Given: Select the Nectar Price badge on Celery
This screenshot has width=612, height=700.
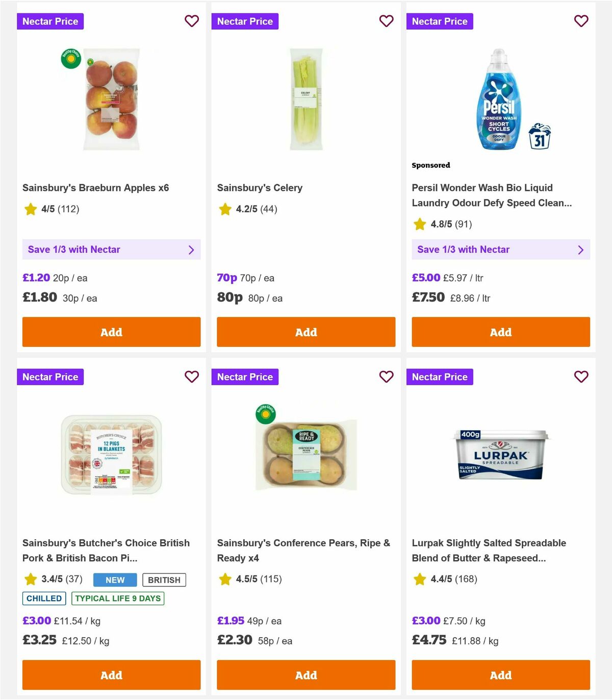Looking at the screenshot, I should (x=245, y=21).
